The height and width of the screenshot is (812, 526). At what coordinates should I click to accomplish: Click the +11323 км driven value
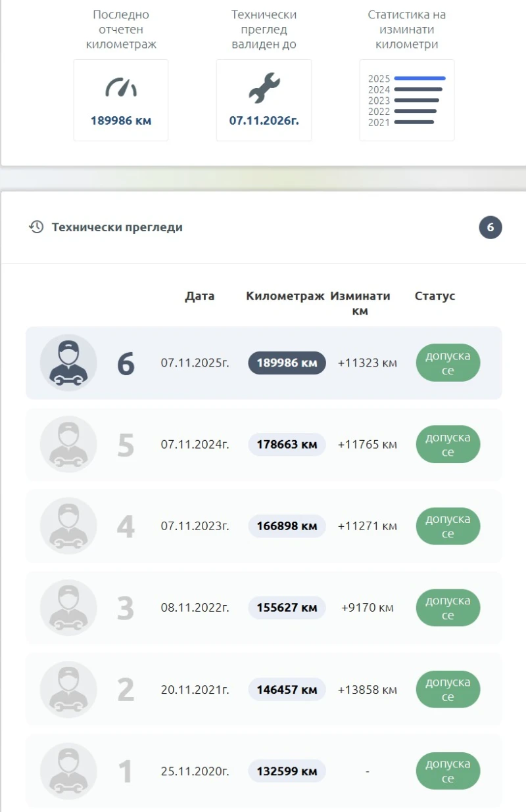coord(367,363)
